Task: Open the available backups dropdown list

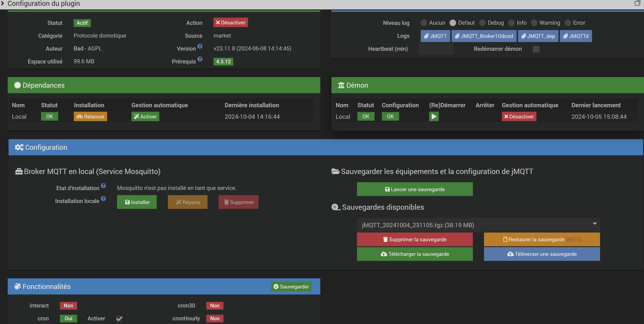Action: pos(478,225)
